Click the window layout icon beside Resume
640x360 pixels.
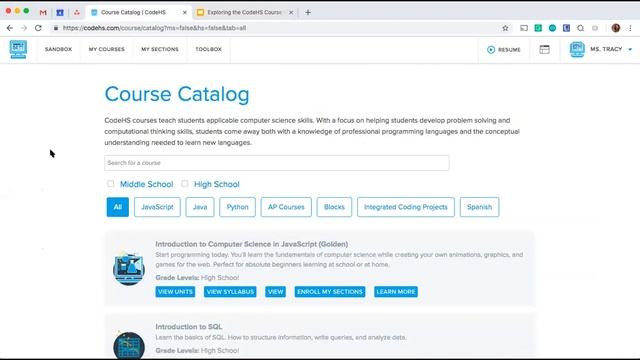(x=544, y=49)
